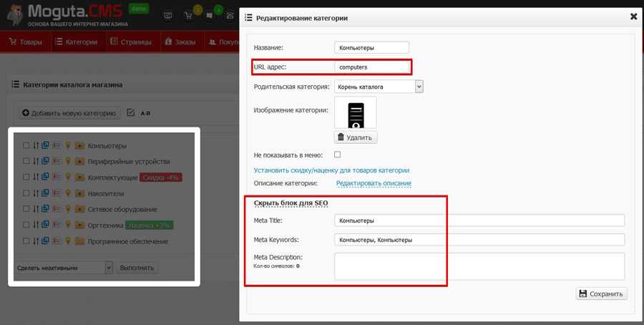Enable the 'Не показывать в меню' checkbox
Image resolution: width=644 pixels, height=325 pixels.
tap(338, 155)
